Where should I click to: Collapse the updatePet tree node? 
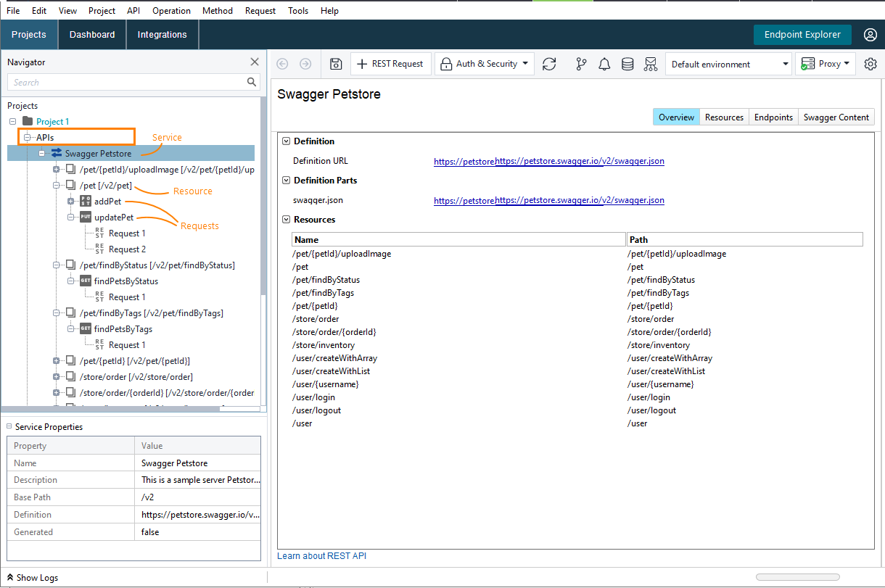[x=70, y=217]
